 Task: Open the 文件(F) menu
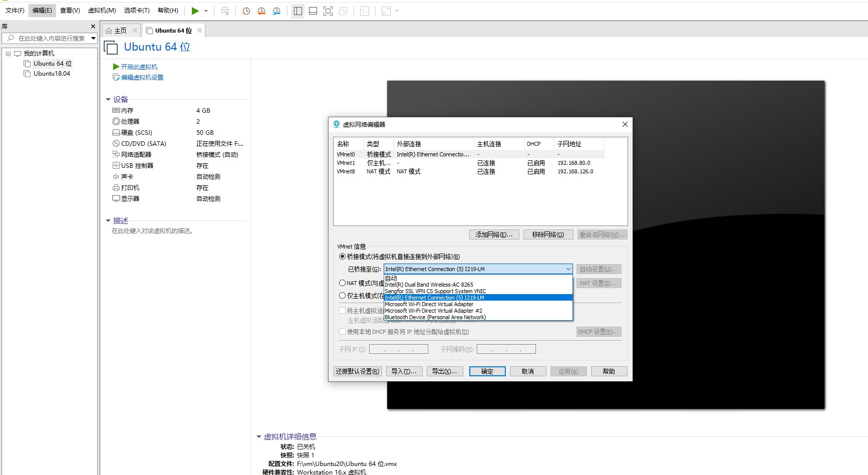click(15, 11)
